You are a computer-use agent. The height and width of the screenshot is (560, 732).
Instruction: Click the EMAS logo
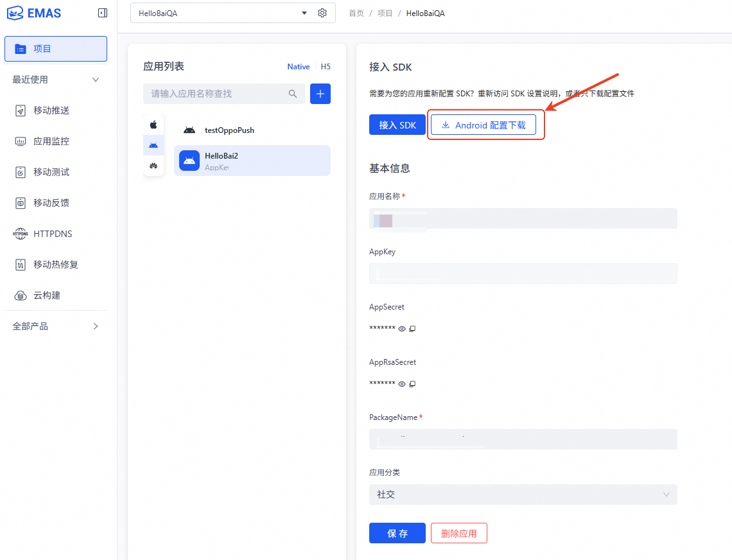pos(33,13)
